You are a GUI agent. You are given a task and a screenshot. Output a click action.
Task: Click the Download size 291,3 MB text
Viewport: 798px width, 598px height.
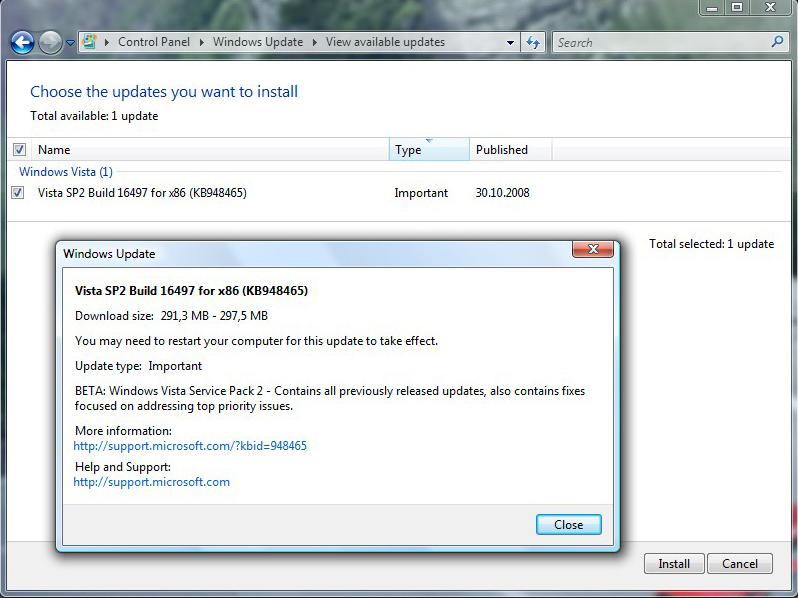click(x=171, y=316)
